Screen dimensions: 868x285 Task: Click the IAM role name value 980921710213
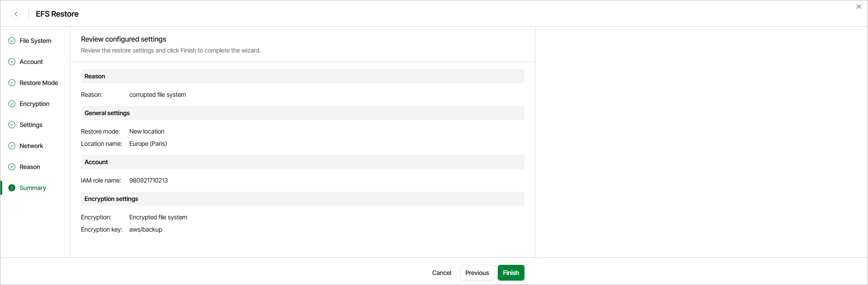pos(149,180)
